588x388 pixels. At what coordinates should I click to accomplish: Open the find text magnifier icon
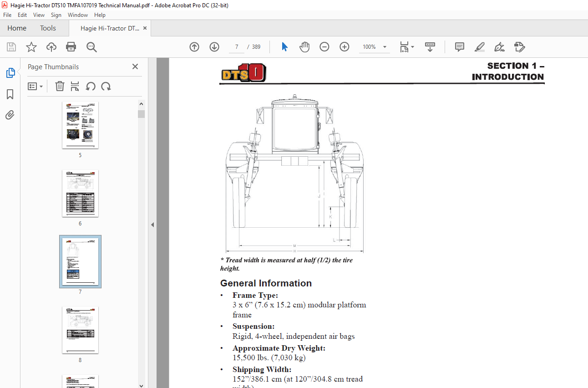(x=91, y=47)
